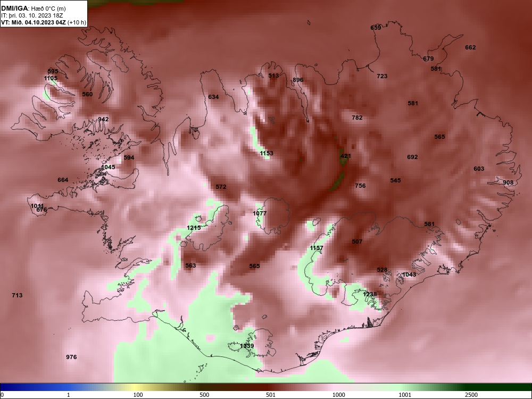The width and height of the screenshot is (532, 399).
Task: Select the 908 value label
Action: 508,182
